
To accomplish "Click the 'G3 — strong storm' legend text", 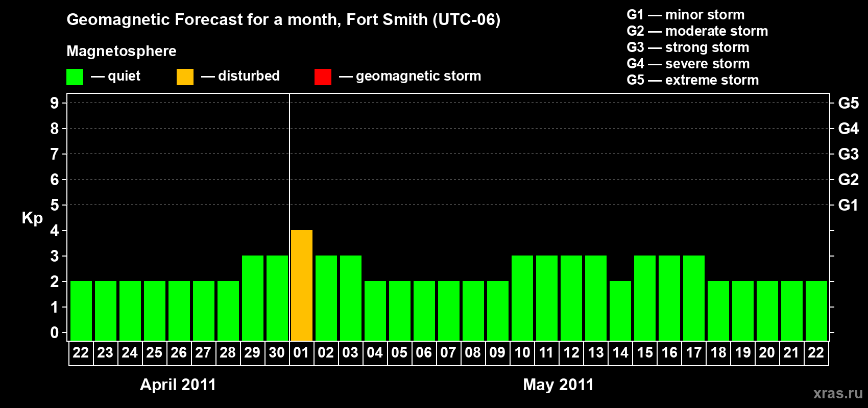I will pyautogui.click(x=688, y=47).
